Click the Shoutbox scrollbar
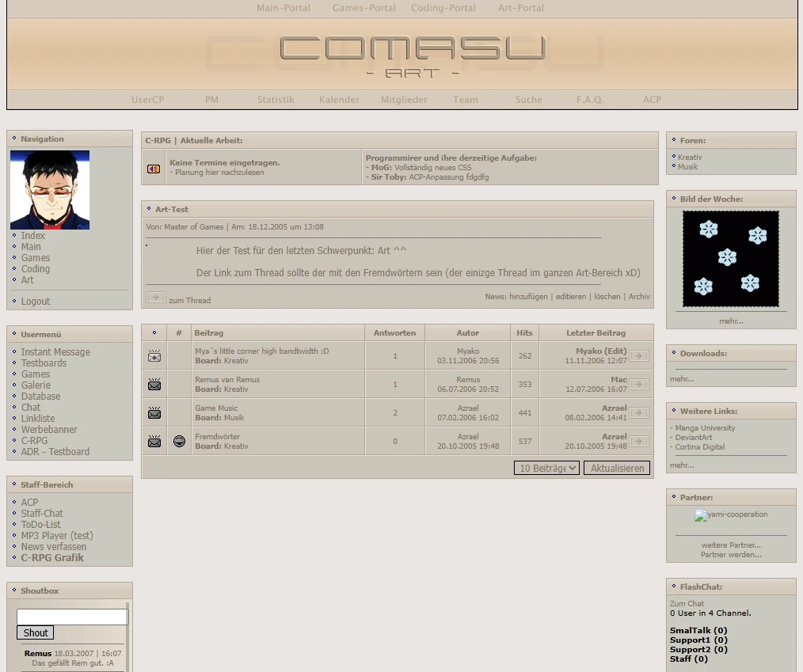The image size is (803, 672). click(x=127, y=637)
